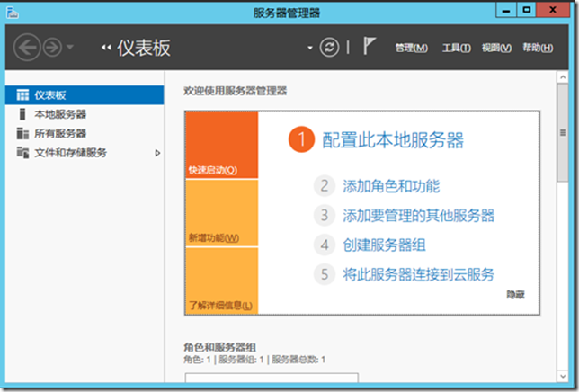Click link 添加要管理的其他服务器
The height and width of the screenshot is (392, 579).
click(418, 216)
